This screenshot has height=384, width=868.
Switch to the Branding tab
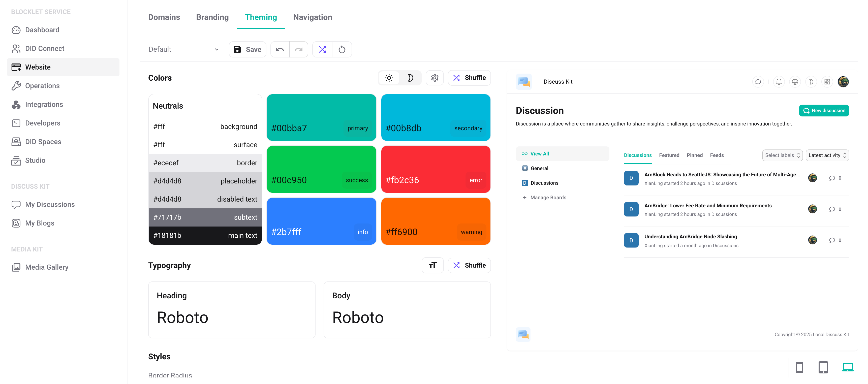[212, 17]
